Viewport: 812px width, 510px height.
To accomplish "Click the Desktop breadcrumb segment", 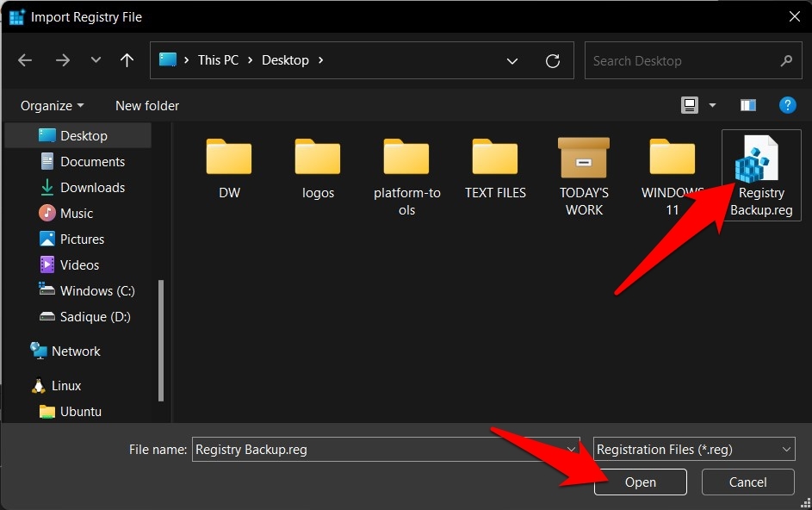I will 285,60.
